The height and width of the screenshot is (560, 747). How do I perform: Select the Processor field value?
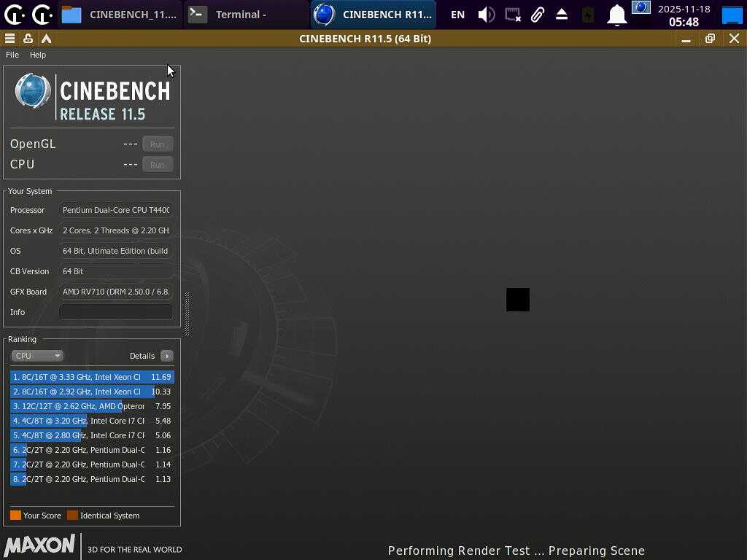pyautogui.click(x=116, y=210)
